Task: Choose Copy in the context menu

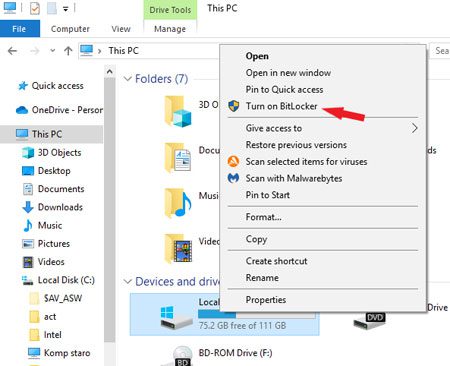Action: click(323, 239)
